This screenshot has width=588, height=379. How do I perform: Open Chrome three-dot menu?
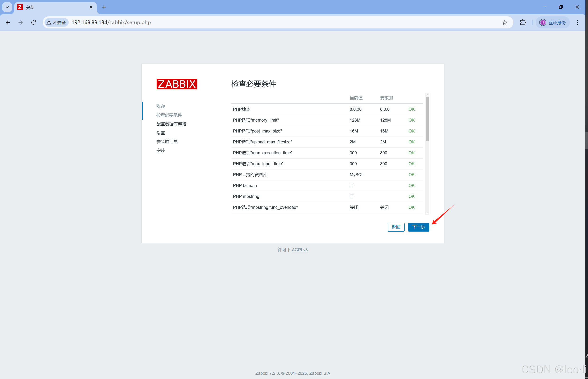(x=577, y=22)
